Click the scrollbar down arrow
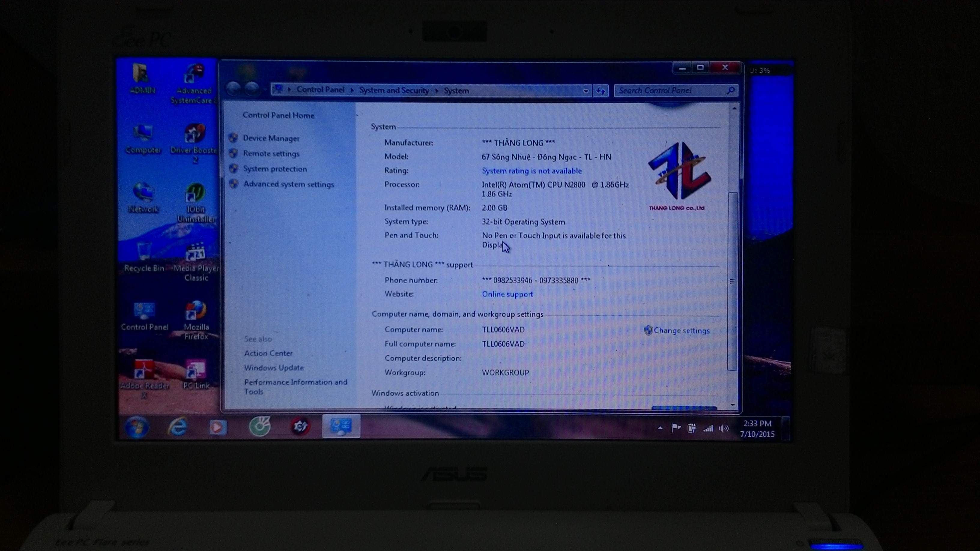This screenshot has width=980, height=551. [x=733, y=405]
